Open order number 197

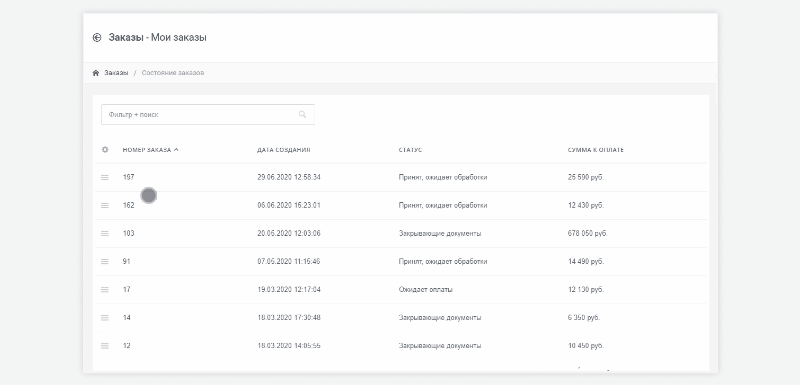coord(129,177)
